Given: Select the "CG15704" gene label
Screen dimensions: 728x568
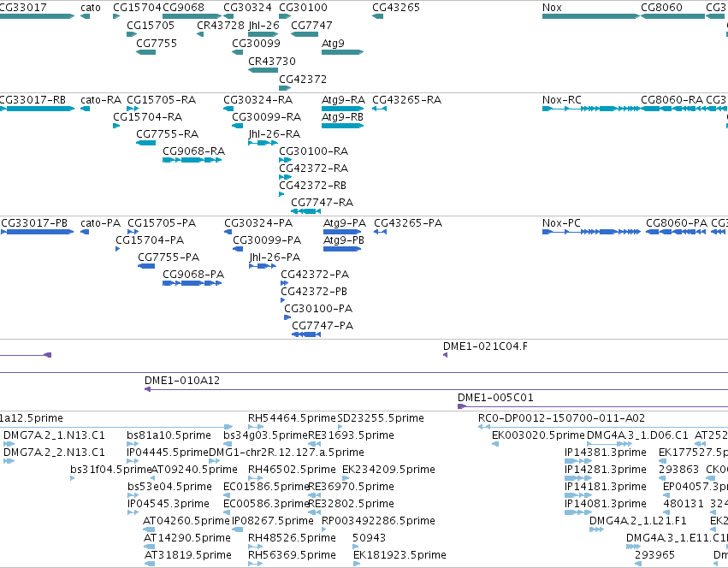Looking at the screenshot, I should (137, 8).
